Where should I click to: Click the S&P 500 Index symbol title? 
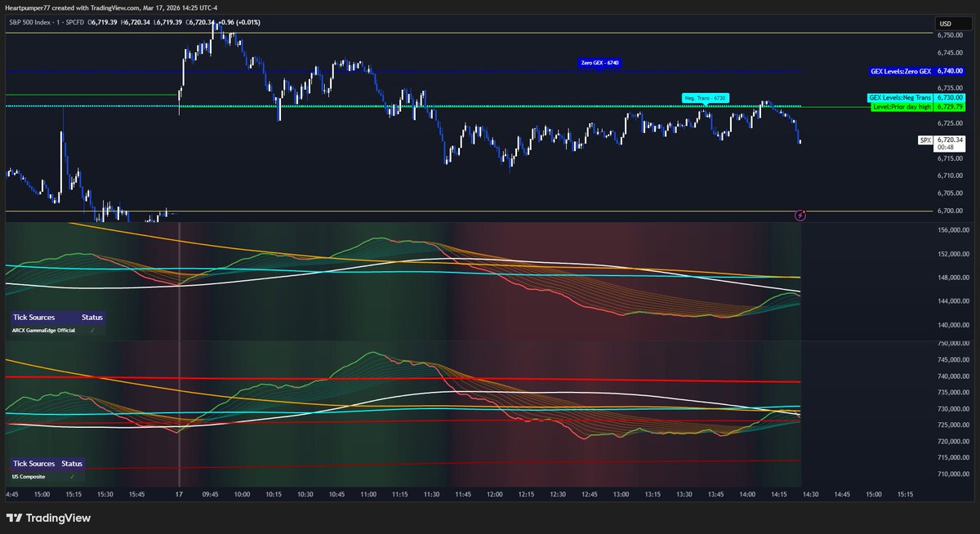30,22
